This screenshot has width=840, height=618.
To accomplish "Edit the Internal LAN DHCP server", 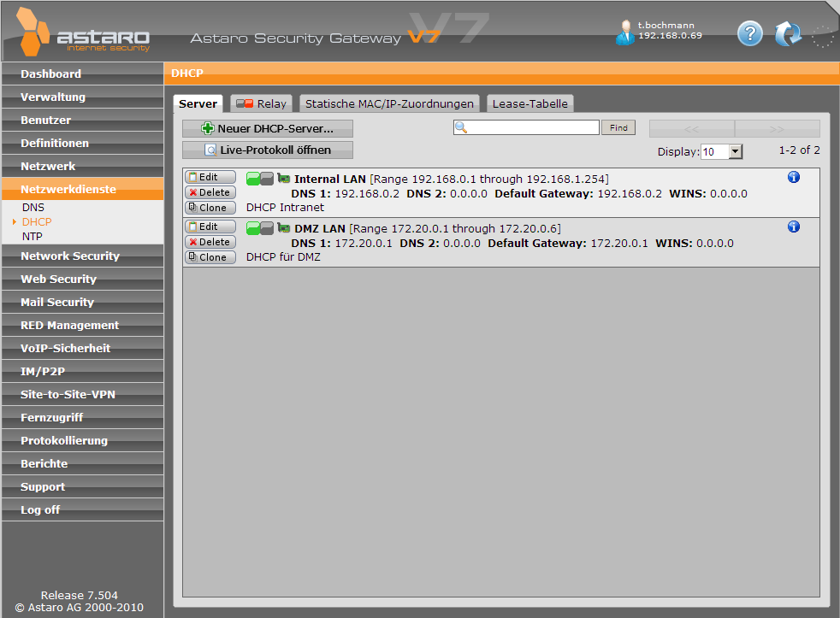I will [x=210, y=177].
